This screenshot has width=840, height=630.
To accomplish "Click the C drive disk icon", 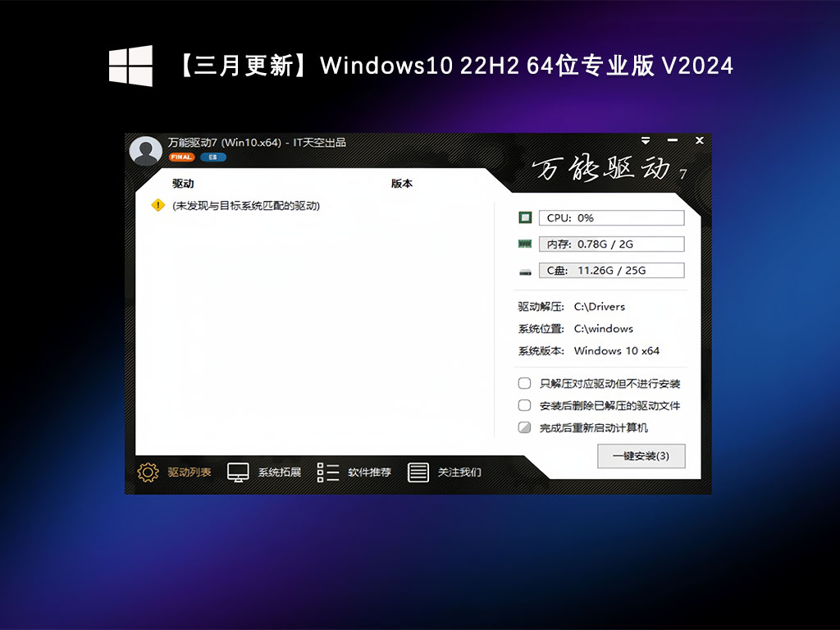I will coord(525,272).
